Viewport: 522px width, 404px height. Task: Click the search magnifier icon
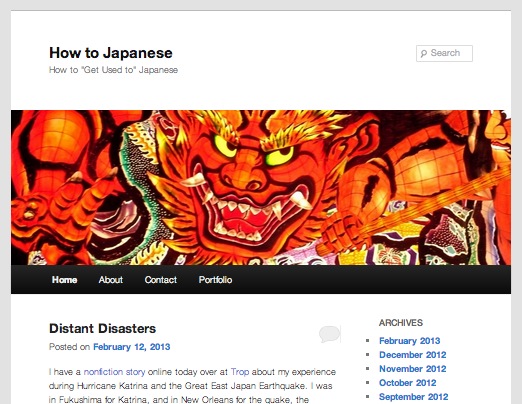424,53
